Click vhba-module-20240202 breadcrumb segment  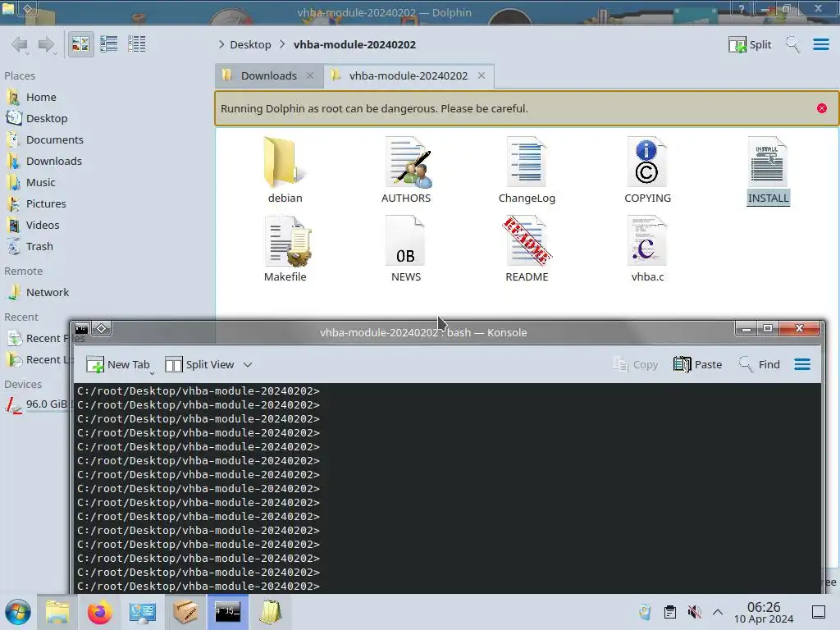click(x=354, y=44)
